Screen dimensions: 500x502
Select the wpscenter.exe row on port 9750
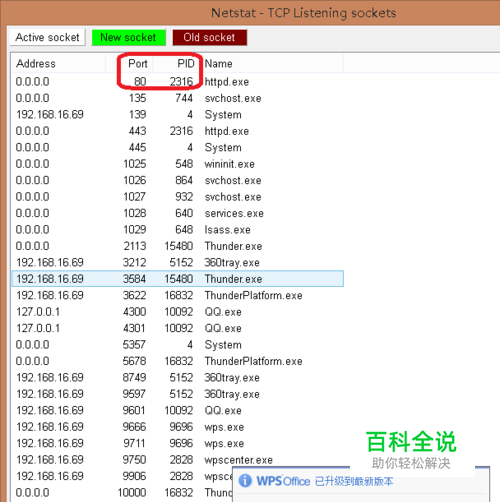pos(178,460)
